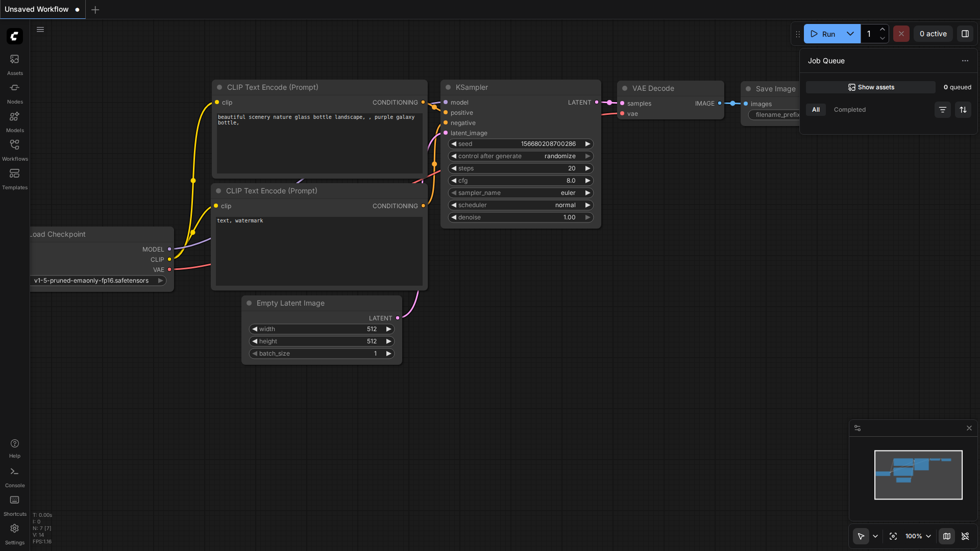
Task: Click the Run button
Action: click(823, 34)
